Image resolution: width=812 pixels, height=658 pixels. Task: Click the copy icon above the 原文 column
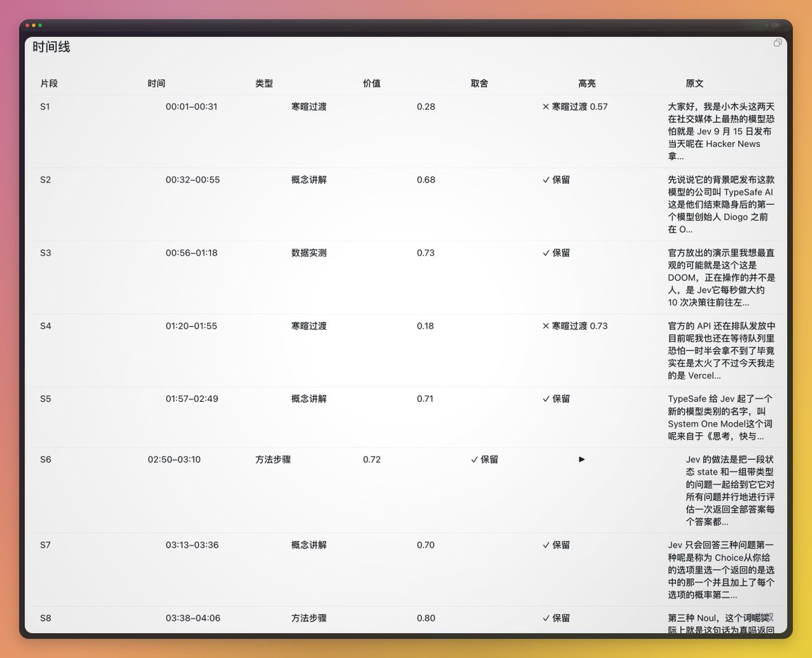[777, 43]
